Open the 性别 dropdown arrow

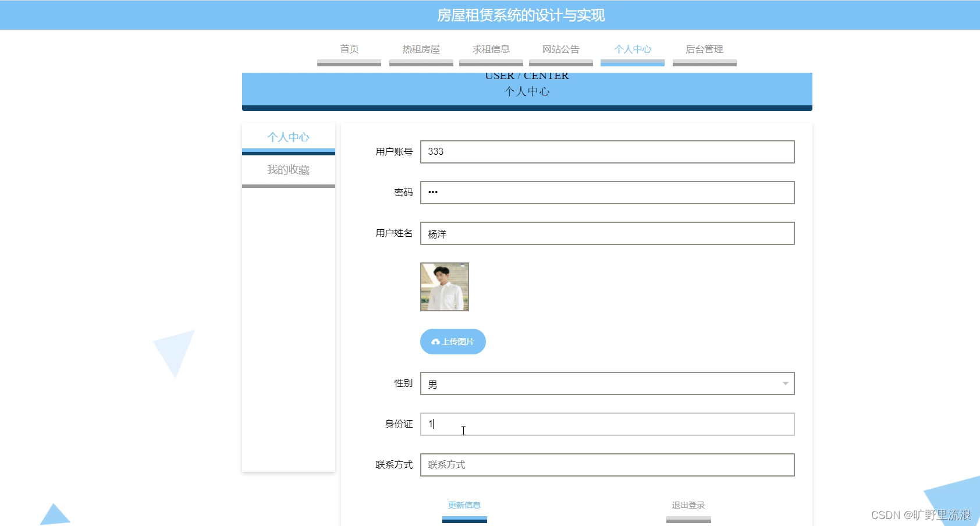[785, 383]
